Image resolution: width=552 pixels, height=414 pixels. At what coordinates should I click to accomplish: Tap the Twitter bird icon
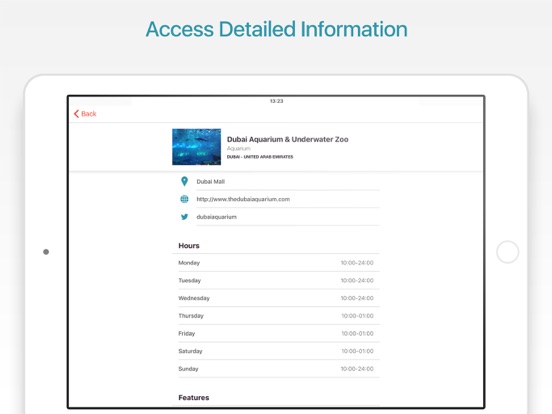tap(184, 217)
